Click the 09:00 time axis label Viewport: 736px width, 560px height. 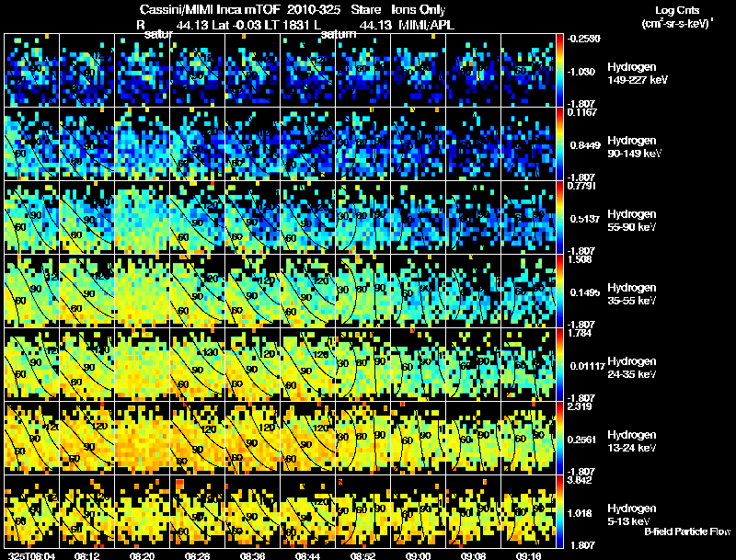click(418, 555)
